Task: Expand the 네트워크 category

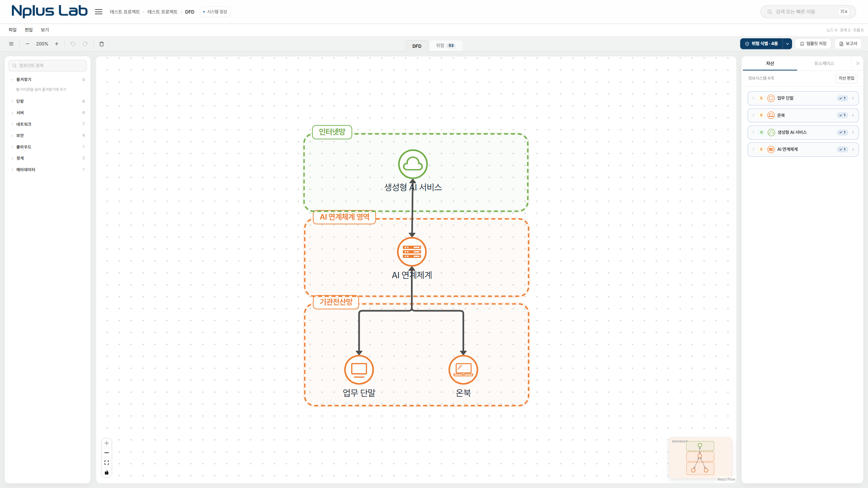Action: pyautogui.click(x=12, y=124)
